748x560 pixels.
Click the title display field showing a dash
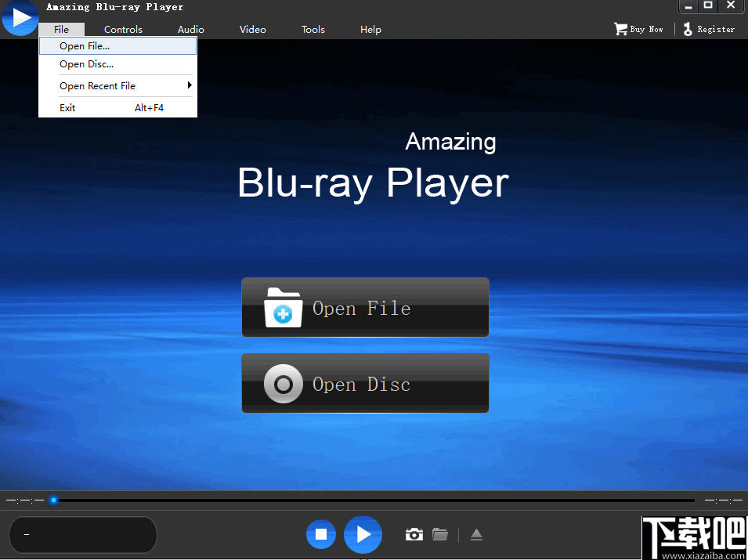82,534
